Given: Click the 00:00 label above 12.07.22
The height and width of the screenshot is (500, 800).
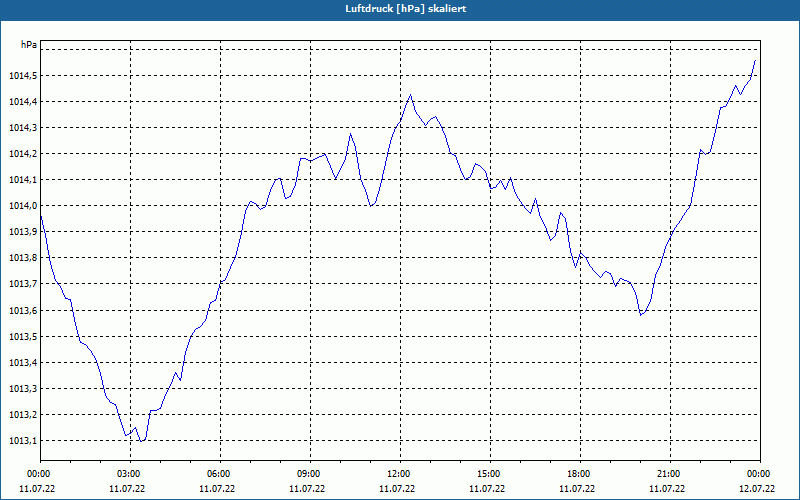Looking at the screenshot, I should click(x=759, y=474).
